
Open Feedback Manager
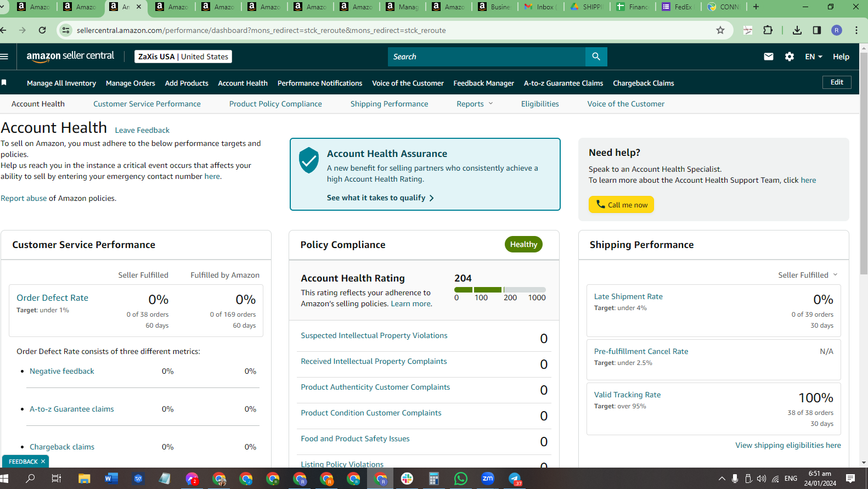click(483, 83)
